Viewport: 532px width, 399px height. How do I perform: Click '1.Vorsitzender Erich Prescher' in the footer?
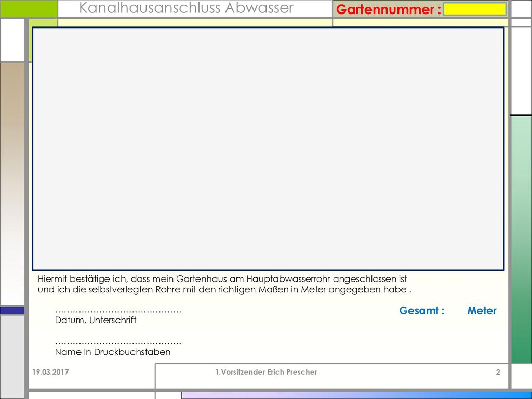tap(266, 372)
